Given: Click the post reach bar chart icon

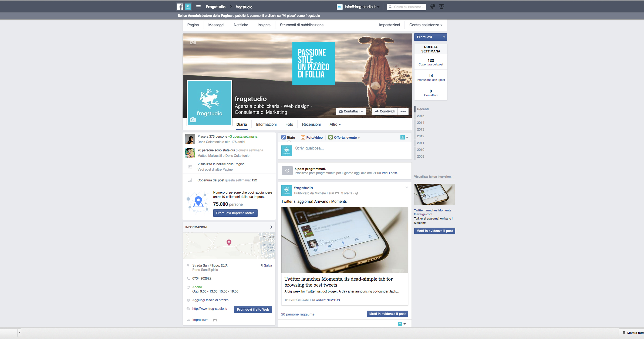Looking at the screenshot, I should point(190,180).
